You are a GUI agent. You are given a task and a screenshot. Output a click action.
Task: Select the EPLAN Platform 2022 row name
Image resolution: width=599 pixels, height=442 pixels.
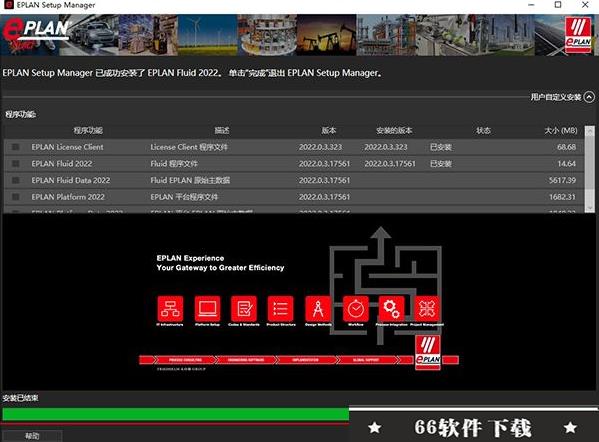(68, 197)
